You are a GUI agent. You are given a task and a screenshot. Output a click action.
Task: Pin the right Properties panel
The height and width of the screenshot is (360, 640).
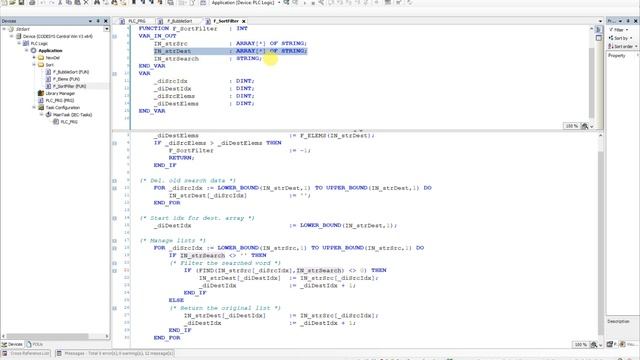tap(628, 21)
